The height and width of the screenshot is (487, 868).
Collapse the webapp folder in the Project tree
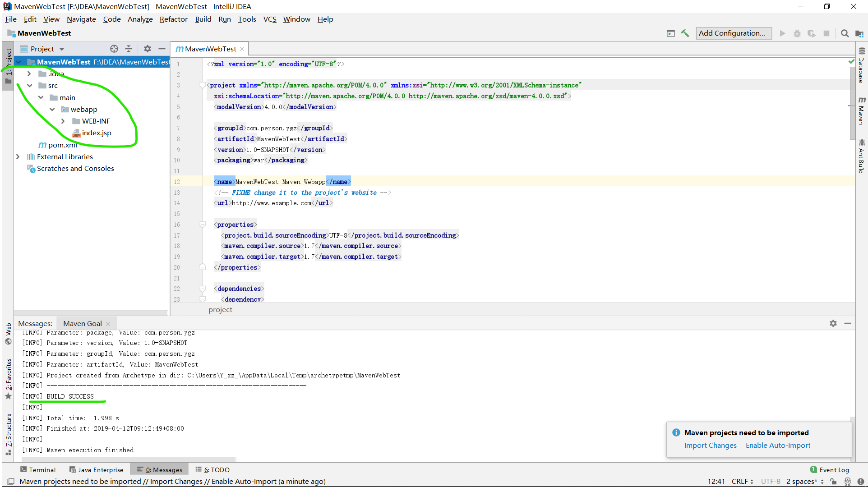(52, 109)
